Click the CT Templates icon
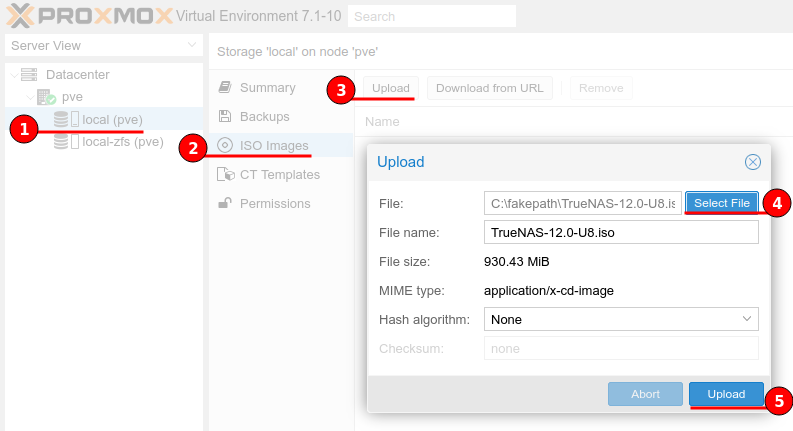 [x=226, y=175]
